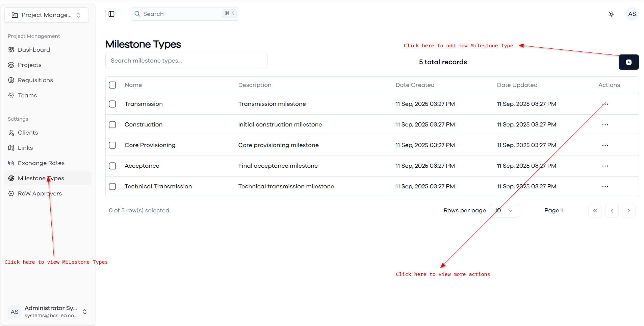Screen dimensions: 644x326
Task: Open Exchange Rates in the sidebar
Action: [x=48, y=163]
